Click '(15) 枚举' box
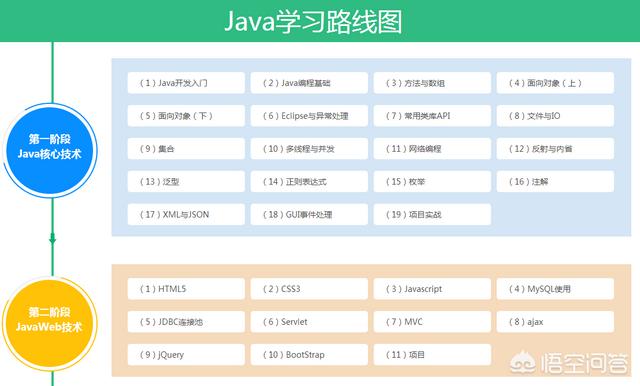Image resolution: width=640 pixels, height=386 pixels. tap(432, 182)
